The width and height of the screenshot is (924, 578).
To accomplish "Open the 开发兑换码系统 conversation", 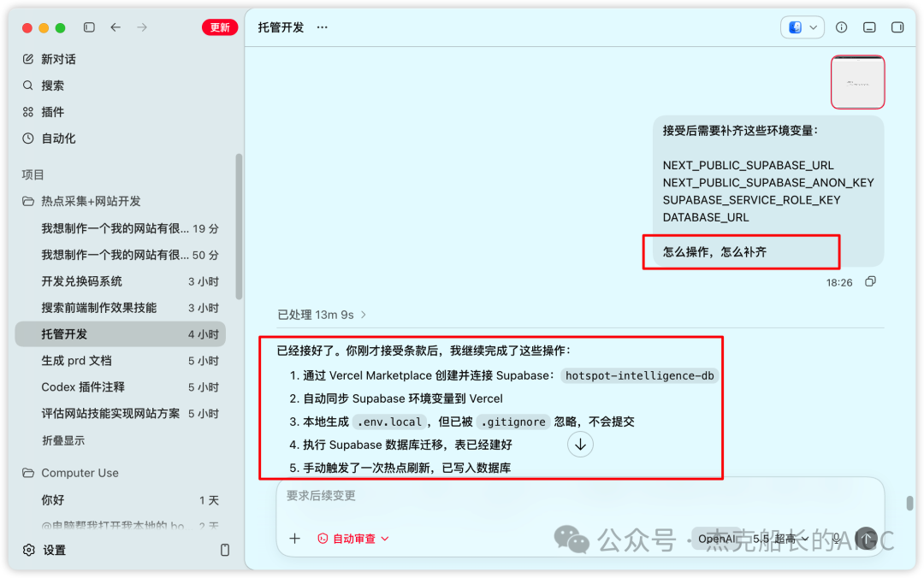I will [120, 281].
